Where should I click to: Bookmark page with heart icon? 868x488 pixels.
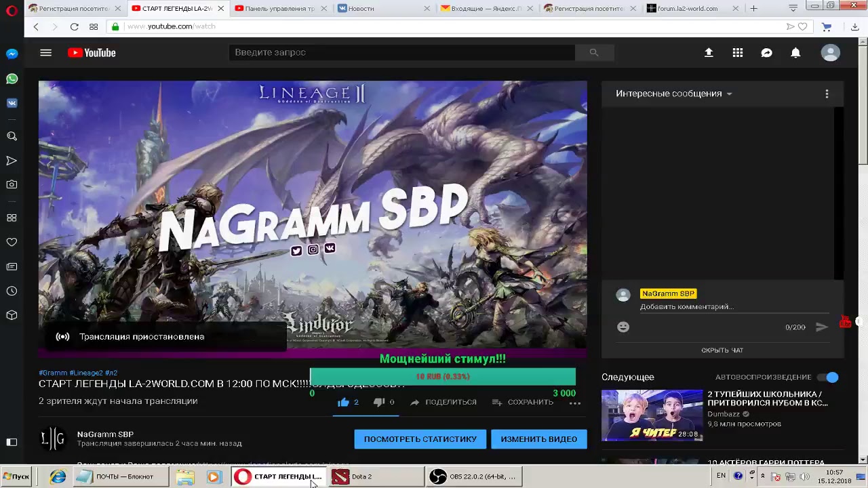803,26
